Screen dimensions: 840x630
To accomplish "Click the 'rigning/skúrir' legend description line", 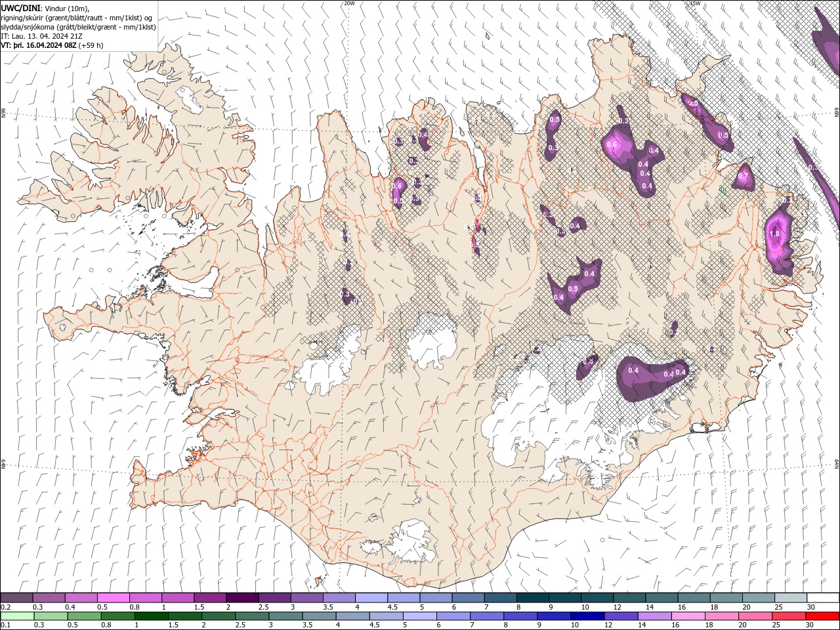I will [77, 18].
